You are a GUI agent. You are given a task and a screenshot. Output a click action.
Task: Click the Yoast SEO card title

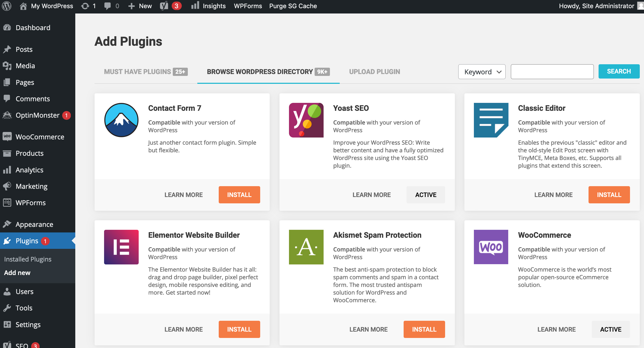(x=351, y=108)
